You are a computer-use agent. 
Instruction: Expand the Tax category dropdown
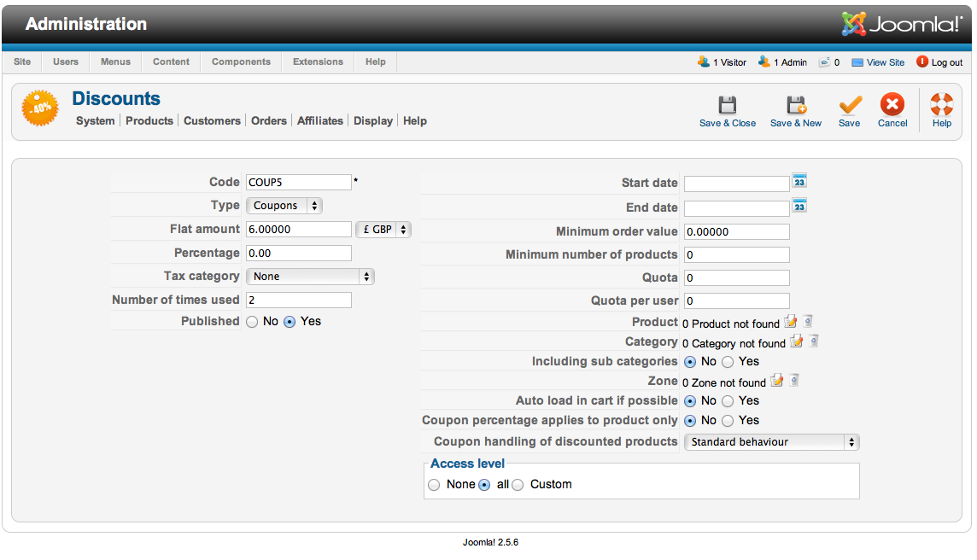coord(310,277)
